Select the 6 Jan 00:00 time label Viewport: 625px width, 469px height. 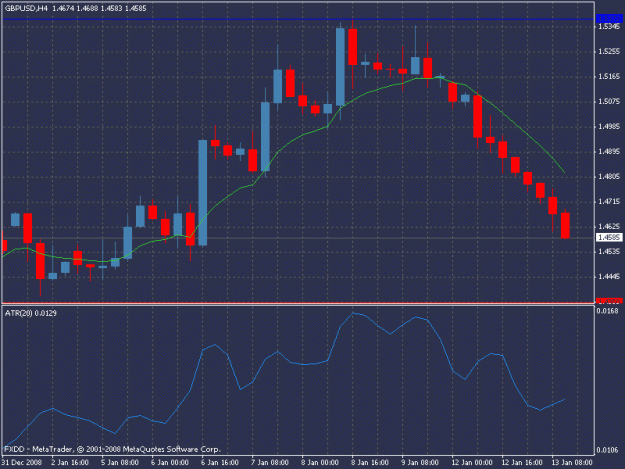[170, 463]
